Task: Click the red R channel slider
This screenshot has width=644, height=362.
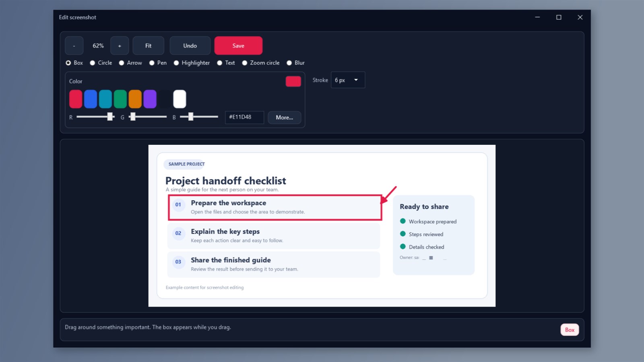Action: [x=95, y=117]
